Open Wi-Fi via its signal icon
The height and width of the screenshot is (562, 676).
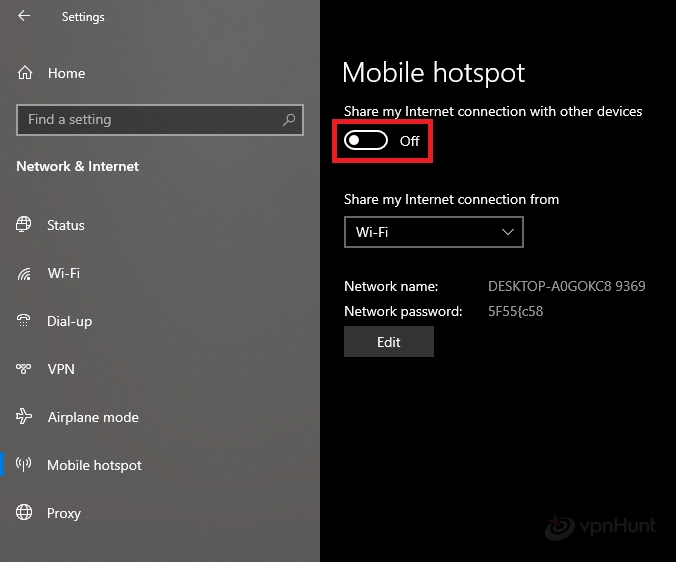coord(24,273)
